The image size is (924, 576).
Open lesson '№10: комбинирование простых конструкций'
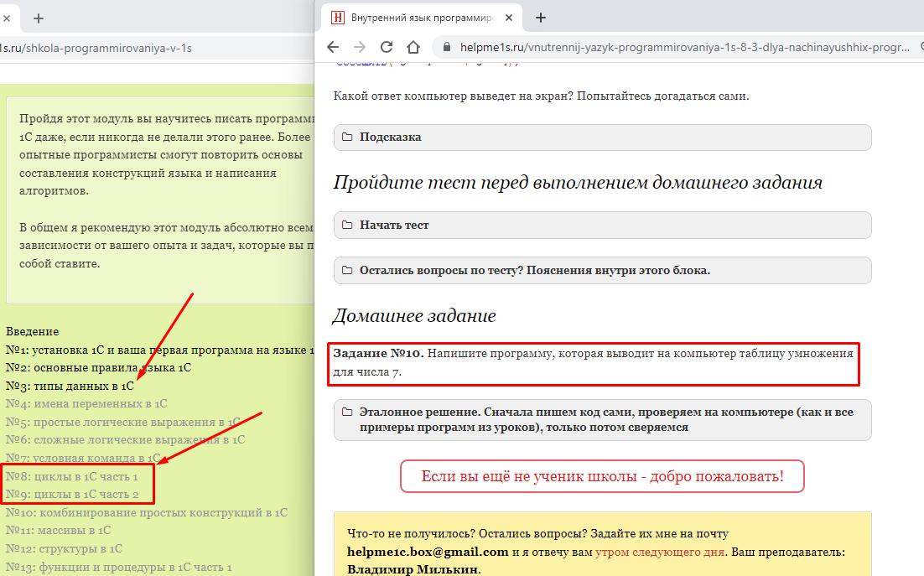pos(147,512)
